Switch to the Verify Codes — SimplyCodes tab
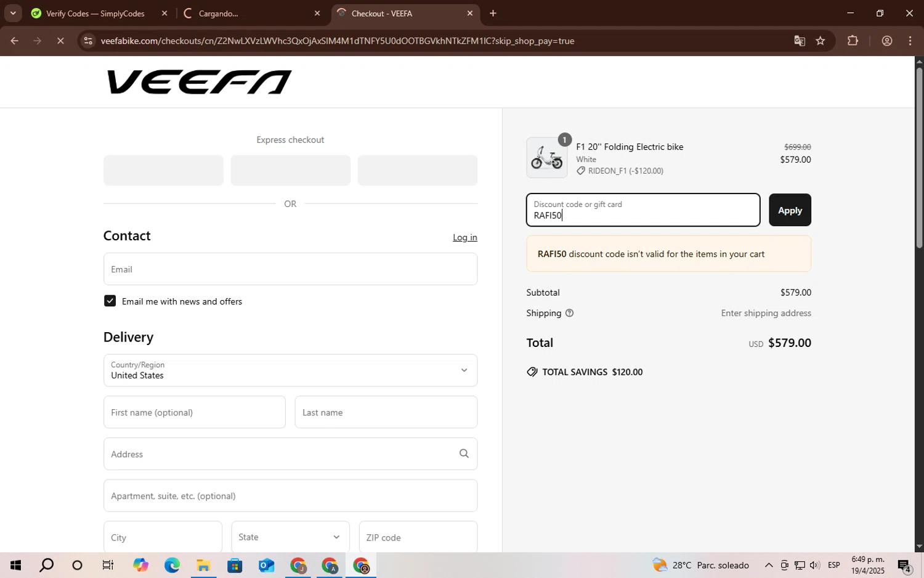 [x=95, y=14]
